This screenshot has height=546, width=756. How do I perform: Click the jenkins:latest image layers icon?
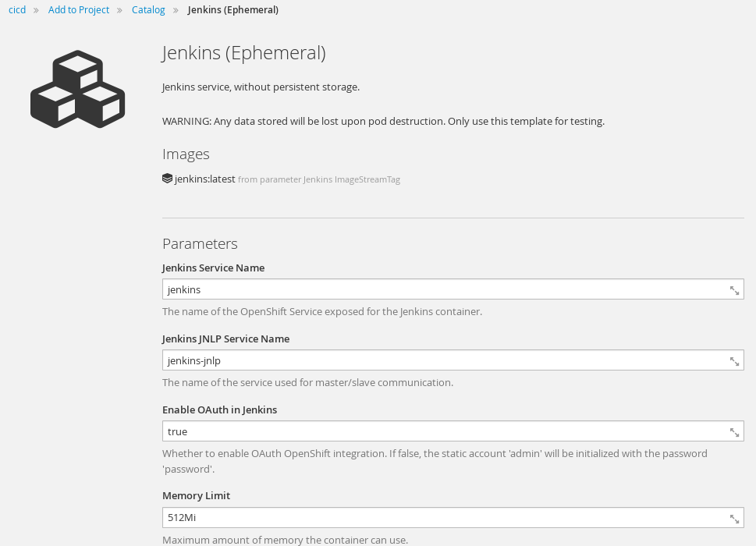[x=167, y=179]
